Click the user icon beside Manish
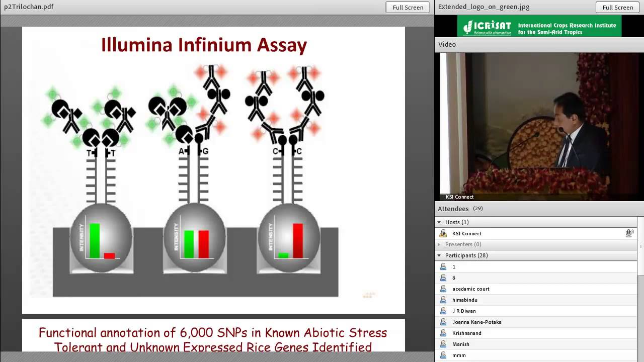The width and height of the screenshot is (644, 362). [443, 344]
